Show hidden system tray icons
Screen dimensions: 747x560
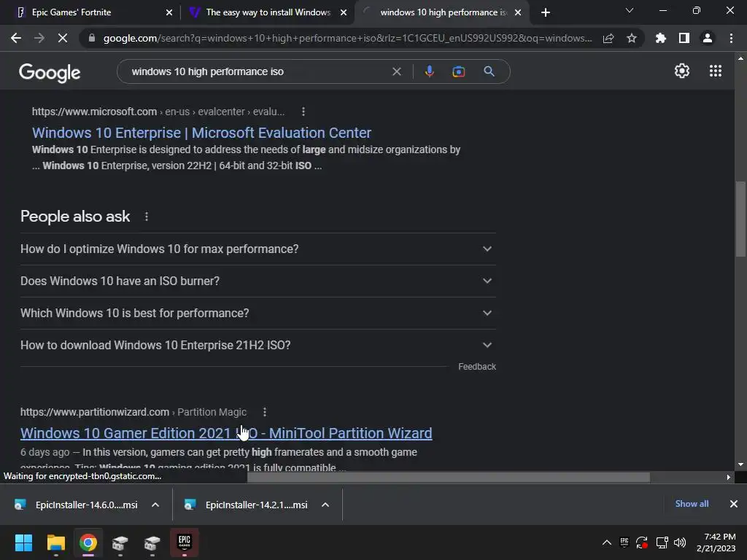(x=606, y=542)
